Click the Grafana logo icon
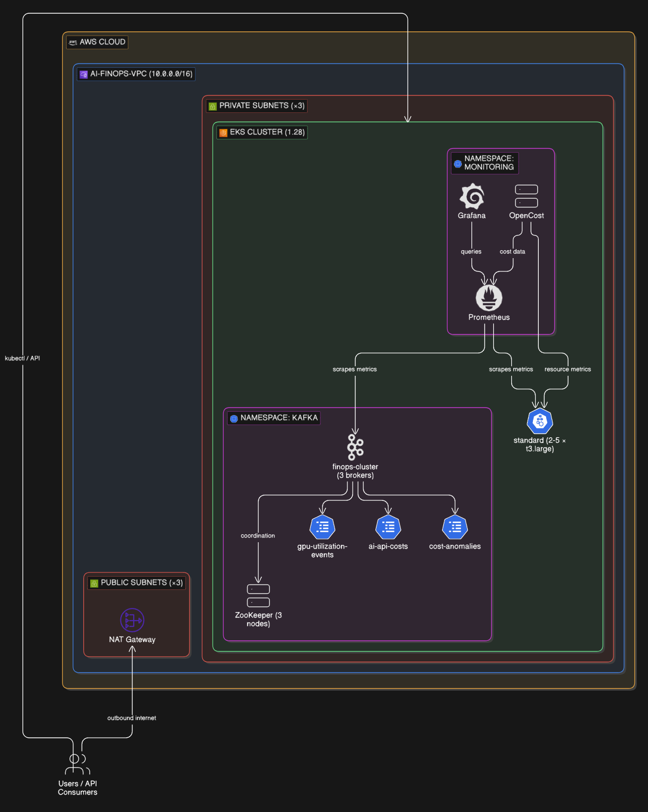Viewport: 648px width, 812px height. coord(472,197)
